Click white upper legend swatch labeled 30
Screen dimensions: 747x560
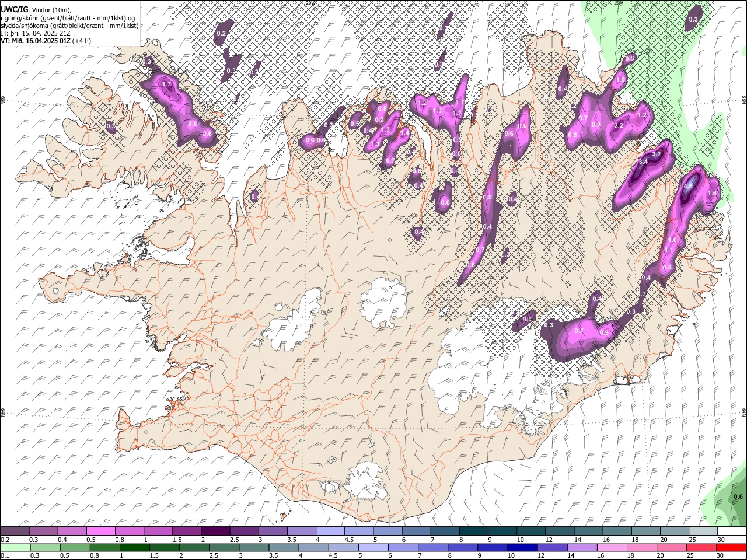[x=731, y=531]
